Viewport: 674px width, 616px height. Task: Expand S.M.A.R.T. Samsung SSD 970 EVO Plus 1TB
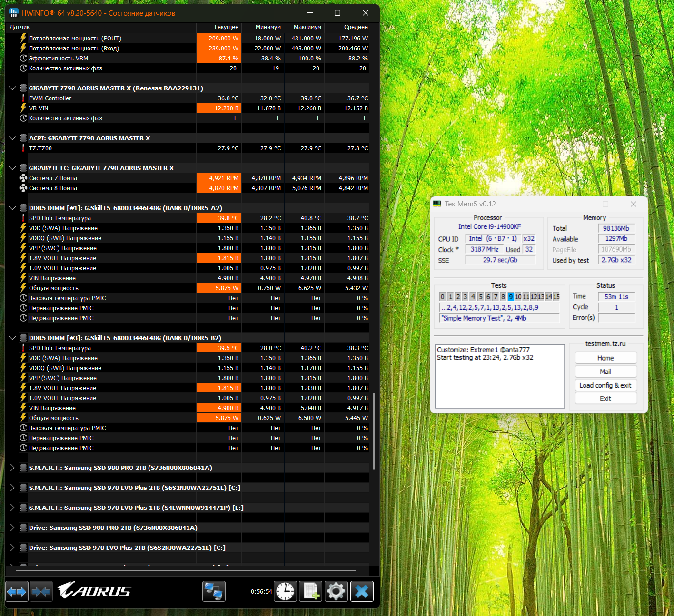click(x=12, y=508)
